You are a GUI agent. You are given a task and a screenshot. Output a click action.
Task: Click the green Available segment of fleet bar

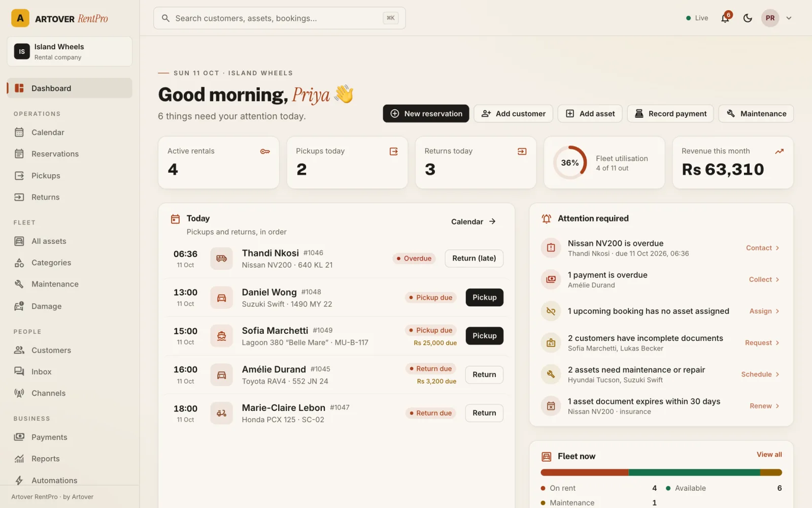[x=694, y=472]
